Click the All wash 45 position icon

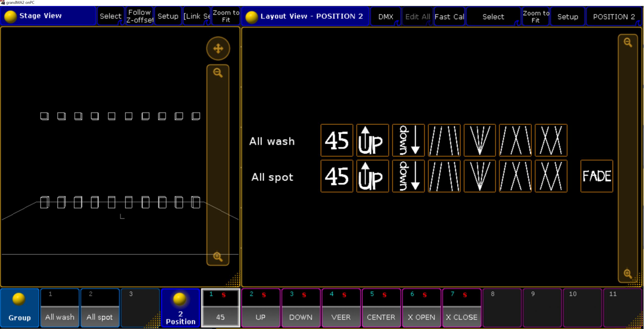(337, 140)
